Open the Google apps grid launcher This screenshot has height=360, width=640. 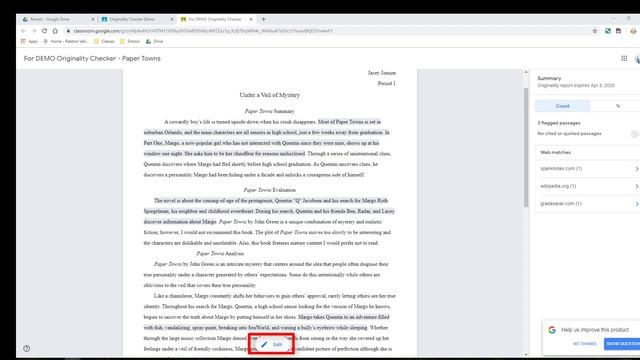click(x=624, y=59)
